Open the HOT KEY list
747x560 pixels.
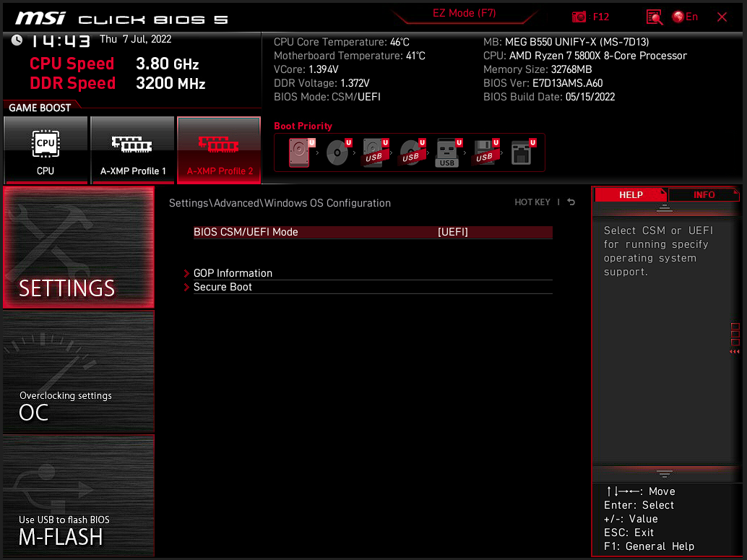pyautogui.click(x=532, y=202)
